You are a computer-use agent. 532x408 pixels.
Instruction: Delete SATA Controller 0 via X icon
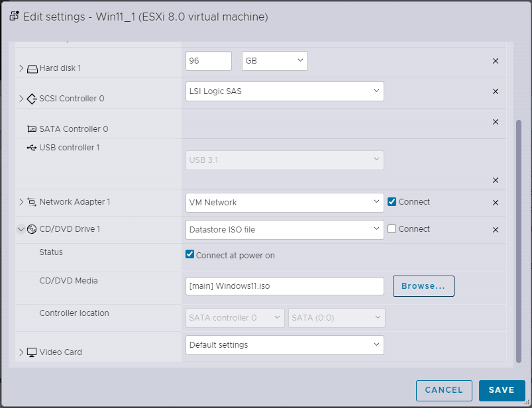495,122
